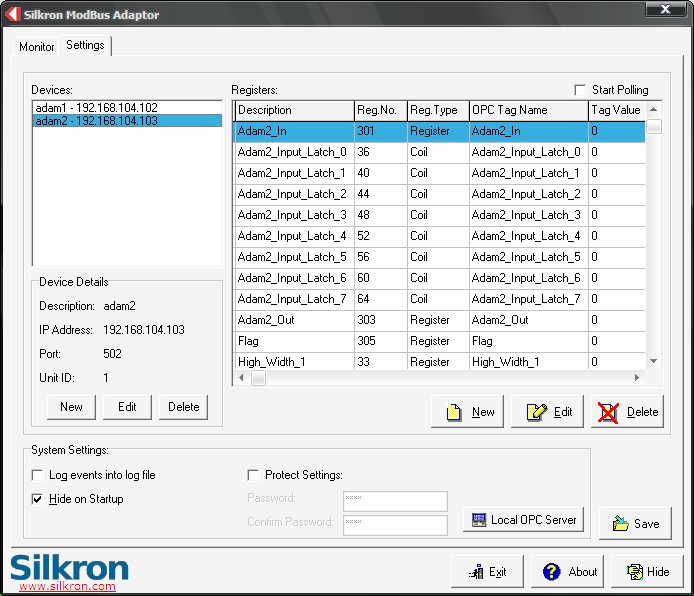This screenshot has height=596, width=694.
Task: Select device adam2 - 192.168.104.103
Action: click(x=127, y=121)
